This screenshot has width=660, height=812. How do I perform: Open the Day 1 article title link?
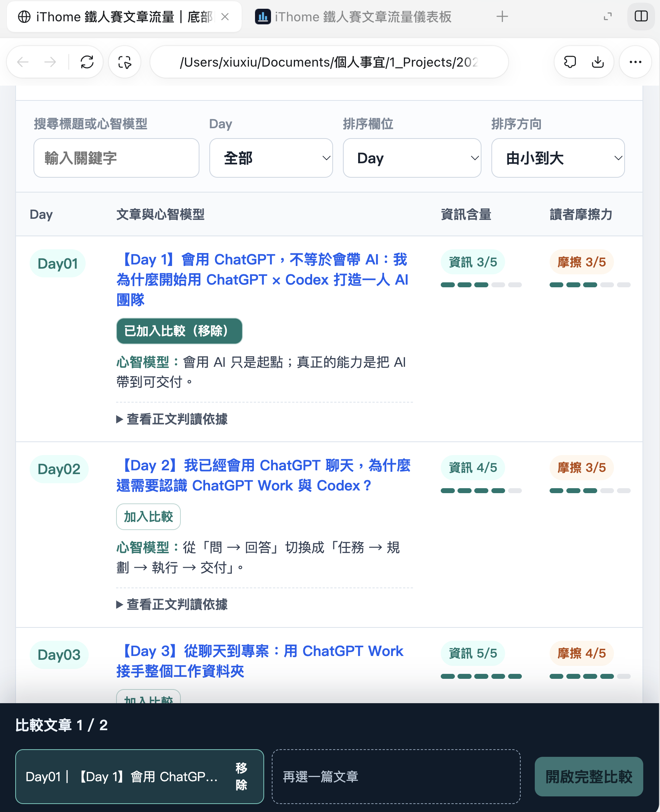coord(263,280)
